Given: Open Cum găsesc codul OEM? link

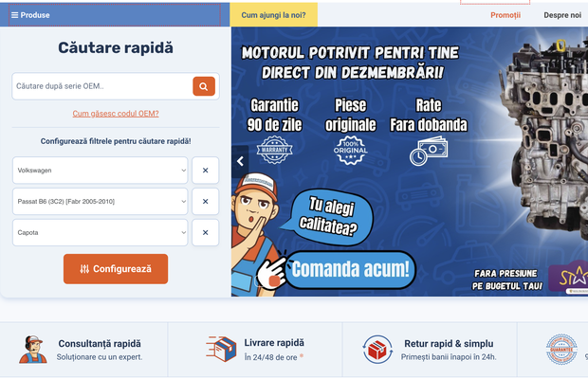Looking at the screenshot, I should tap(116, 114).
